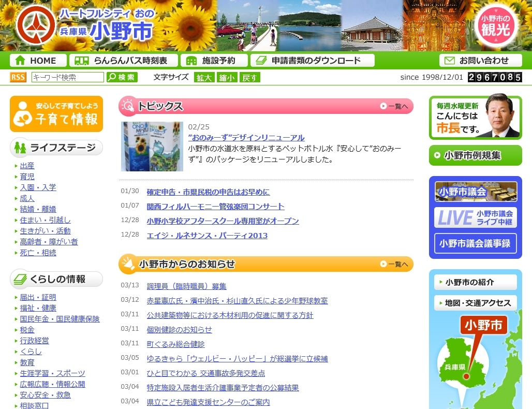This screenshot has width=532, height=409.
Task: Open 生涯学習・スポーツ link
Action: click(x=53, y=373)
